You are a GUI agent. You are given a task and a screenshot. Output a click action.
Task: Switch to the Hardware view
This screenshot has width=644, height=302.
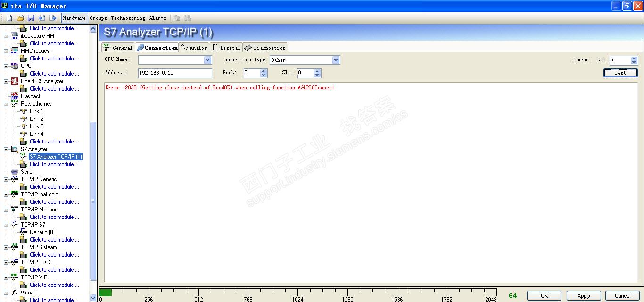(x=74, y=18)
